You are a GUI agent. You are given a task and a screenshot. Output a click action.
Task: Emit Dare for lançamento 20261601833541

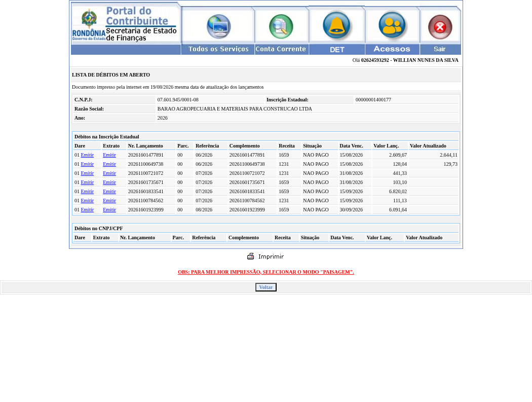coord(87,192)
